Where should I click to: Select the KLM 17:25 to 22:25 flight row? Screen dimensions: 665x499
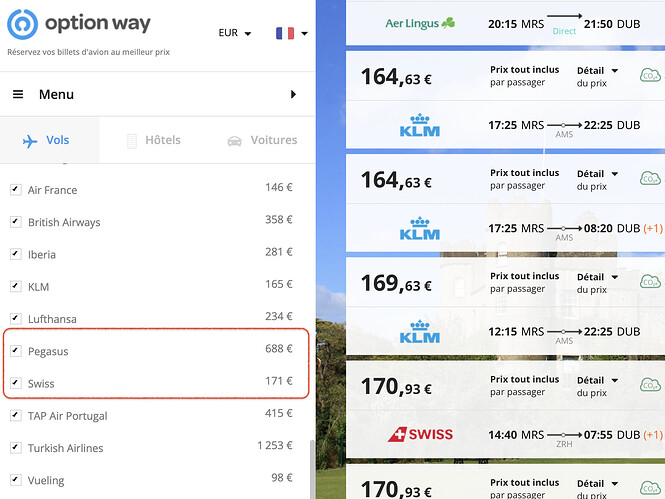pyautogui.click(x=506, y=125)
